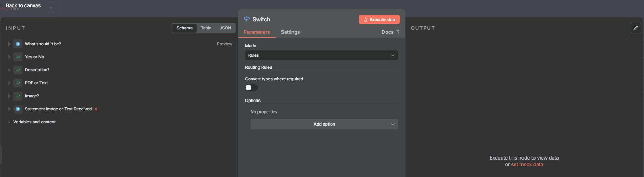The image size is (644, 177).
Task: Click the set mock data link
Action: click(527, 165)
